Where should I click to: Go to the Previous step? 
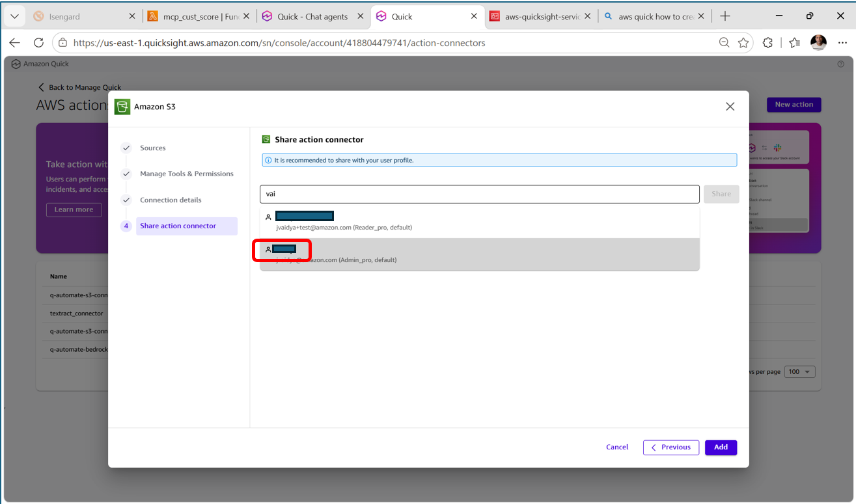(671, 447)
